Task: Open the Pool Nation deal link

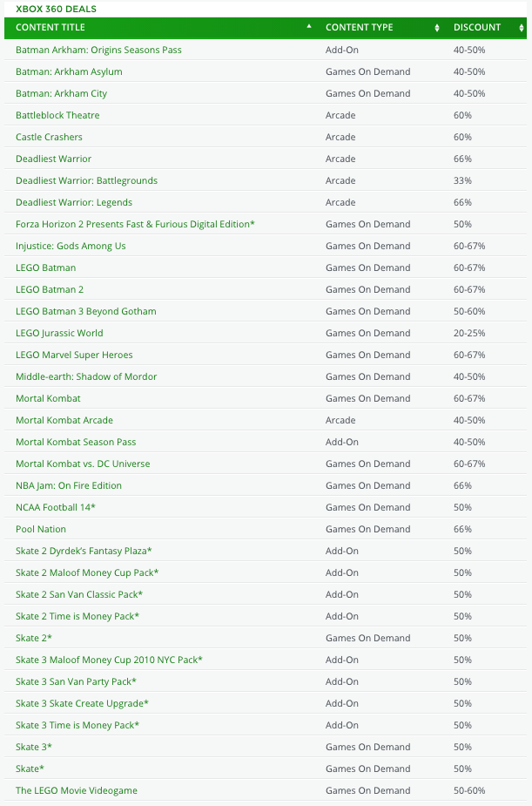Action: 41,529
